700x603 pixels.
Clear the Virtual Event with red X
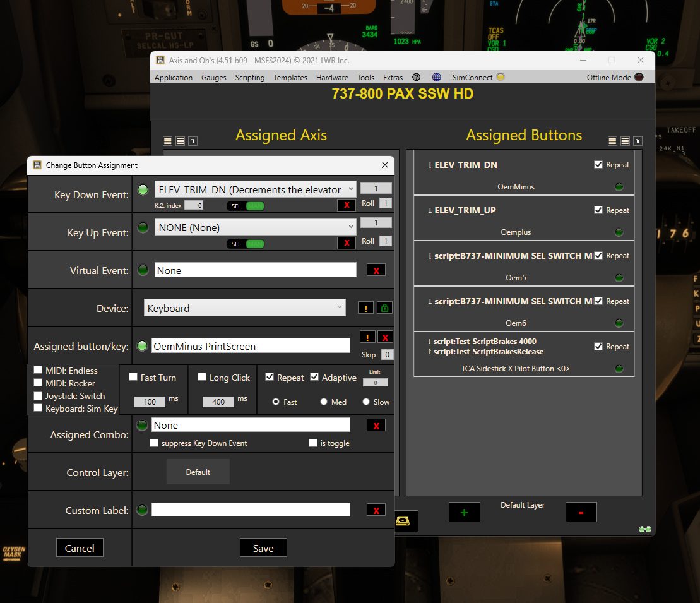tap(376, 270)
